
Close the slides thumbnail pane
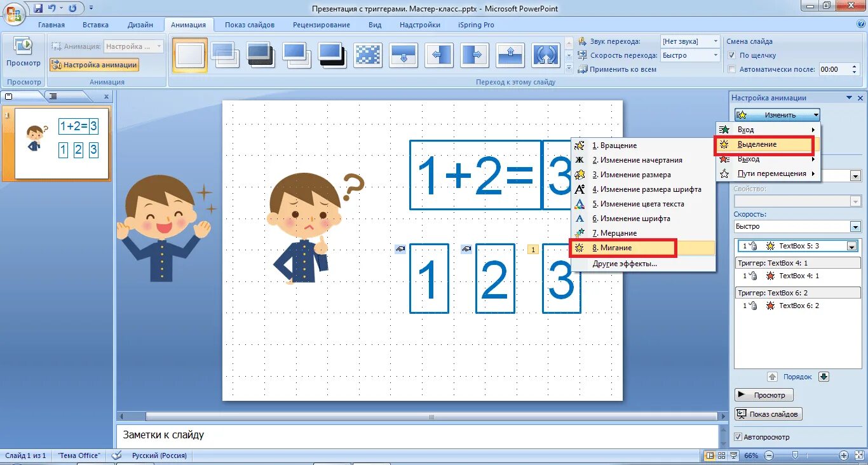(106, 97)
